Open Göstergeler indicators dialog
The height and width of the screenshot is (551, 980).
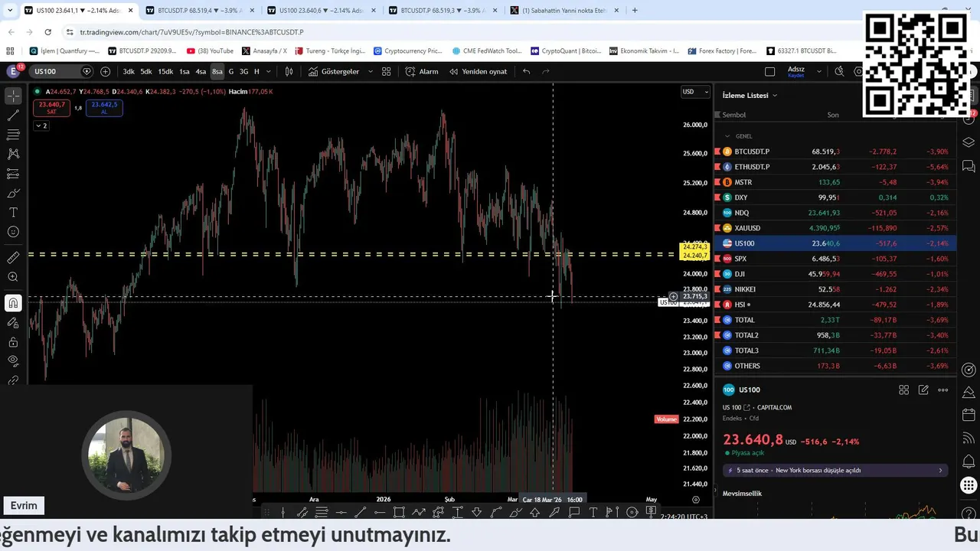(x=334, y=71)
